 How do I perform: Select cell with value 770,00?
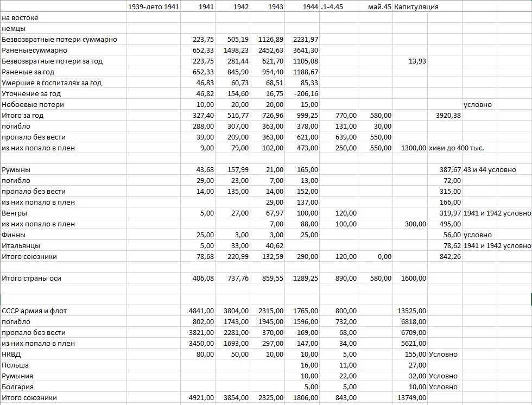pos(339,115)
